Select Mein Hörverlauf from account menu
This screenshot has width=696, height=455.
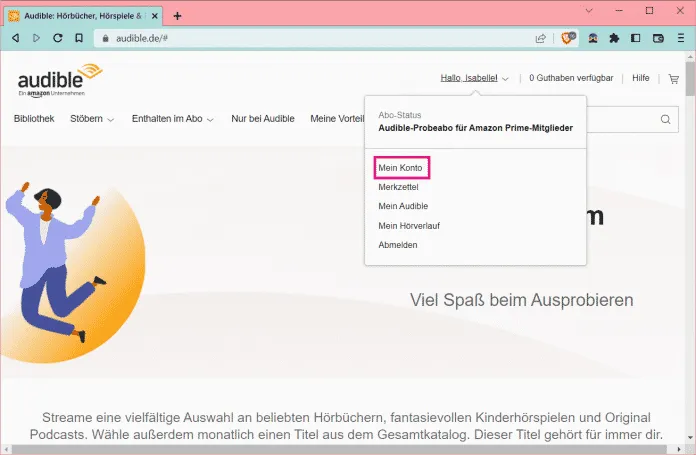pos(409,226)
